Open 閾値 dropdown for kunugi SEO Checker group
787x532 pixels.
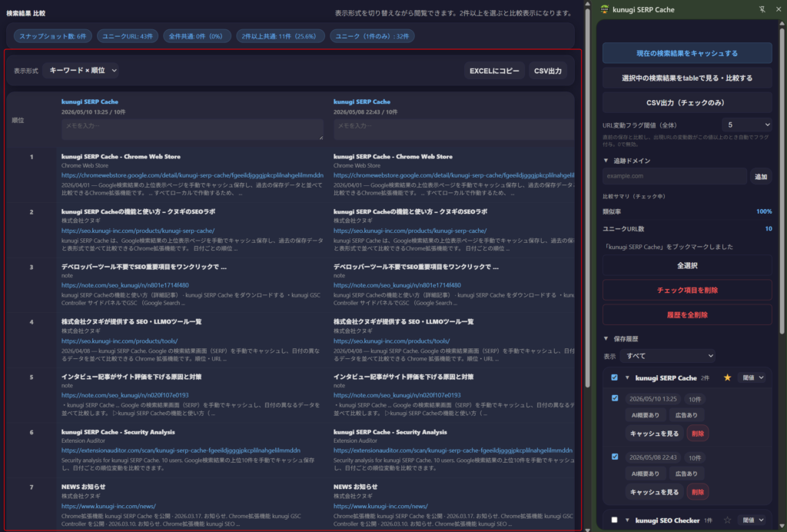point(753,520)
